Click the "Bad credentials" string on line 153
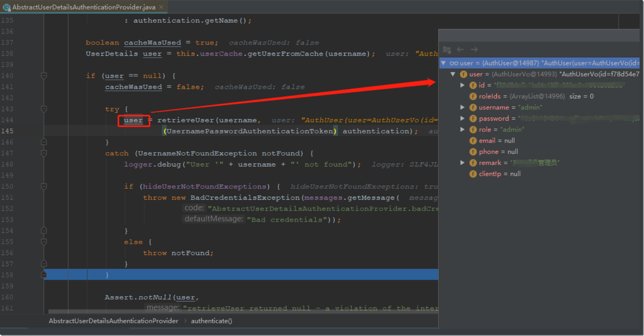 tap(287, 220)
